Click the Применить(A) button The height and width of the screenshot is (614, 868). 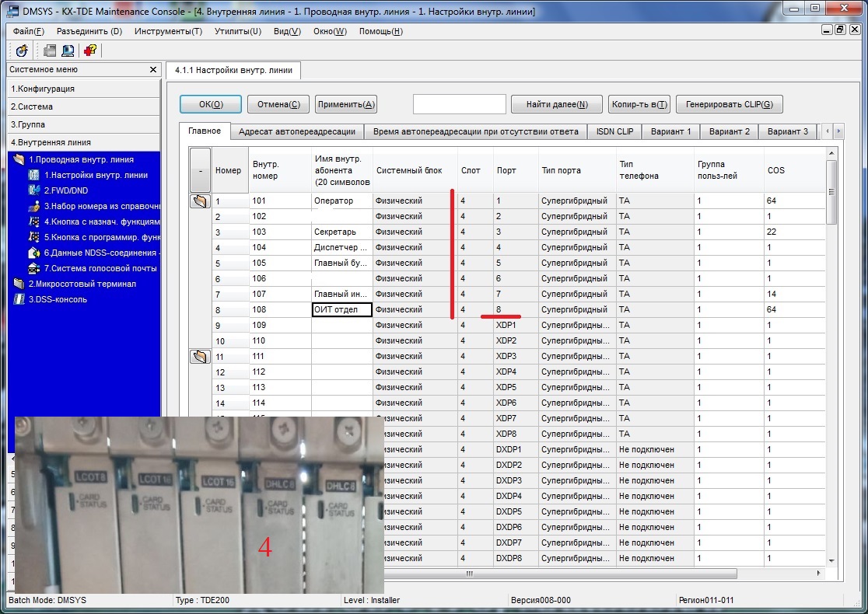pyautogui.click(x=346, y=105)
